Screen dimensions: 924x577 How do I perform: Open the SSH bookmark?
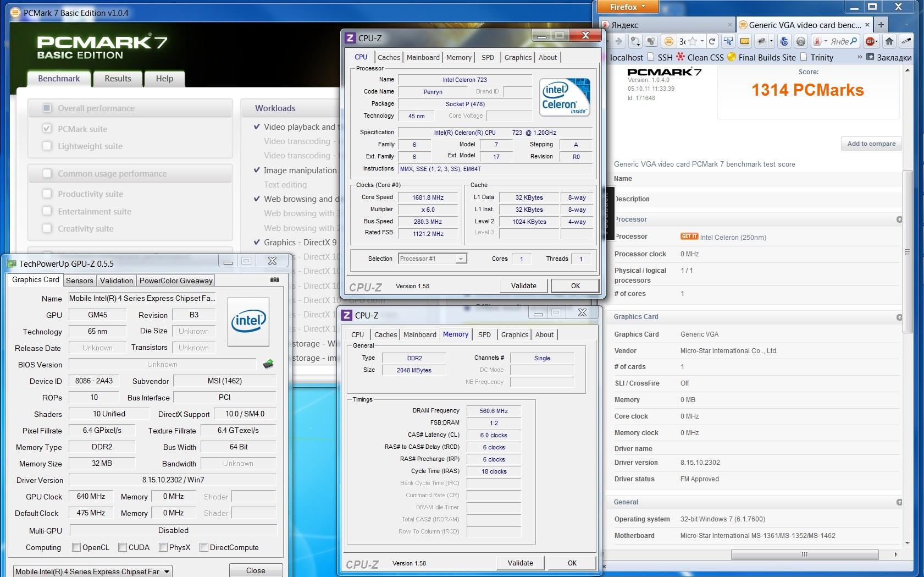660,57
